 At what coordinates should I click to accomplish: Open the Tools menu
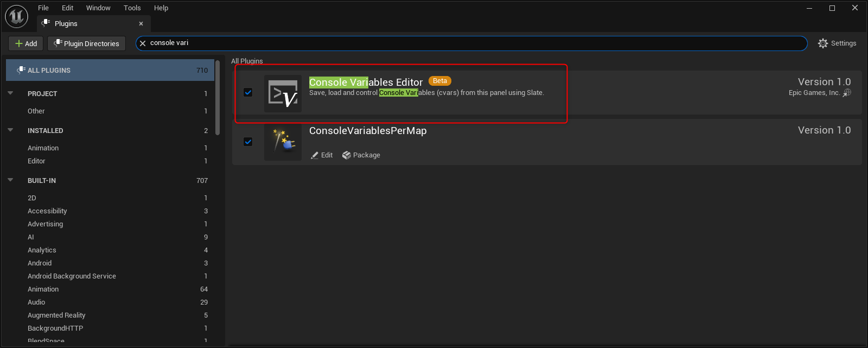[132, 8]
